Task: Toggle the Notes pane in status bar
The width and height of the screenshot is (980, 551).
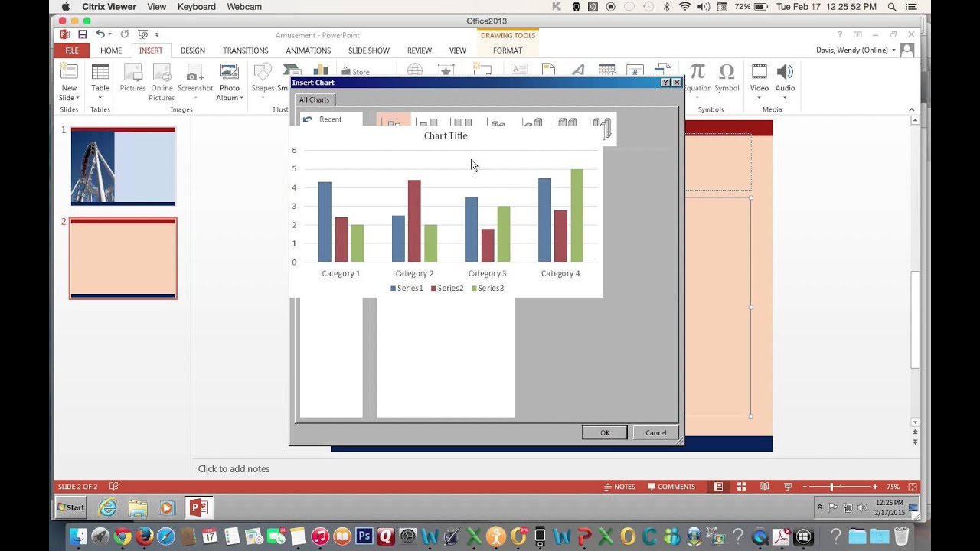Action: pos(619,487)
